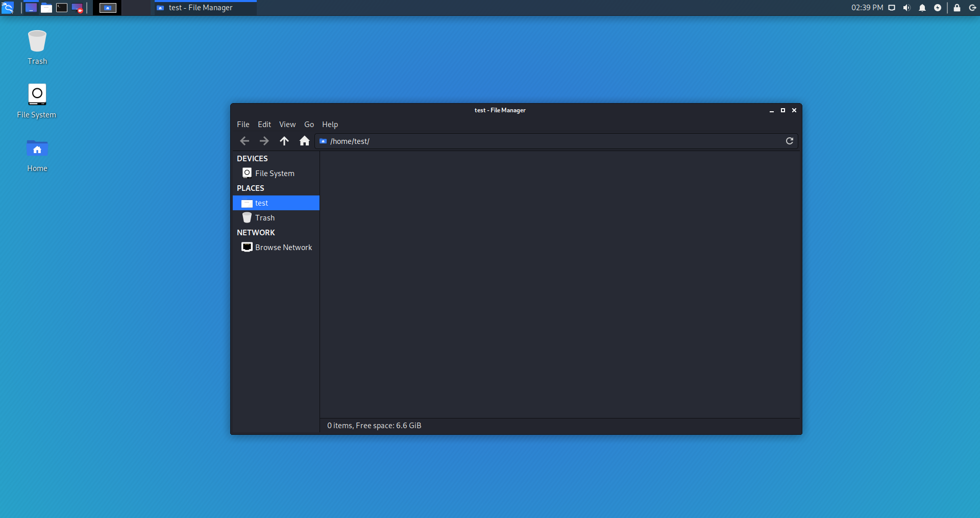Open the Go menu
980x518 pixels.
pos(309,125)
